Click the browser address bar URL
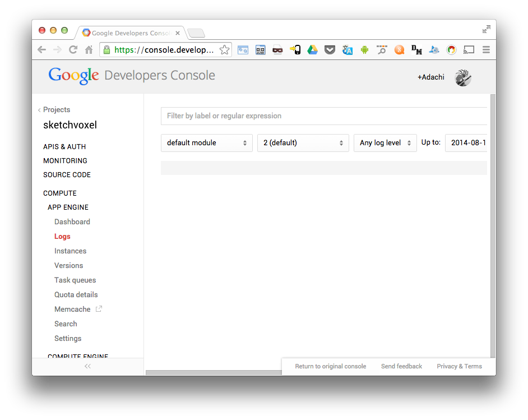 coord(164,50)
